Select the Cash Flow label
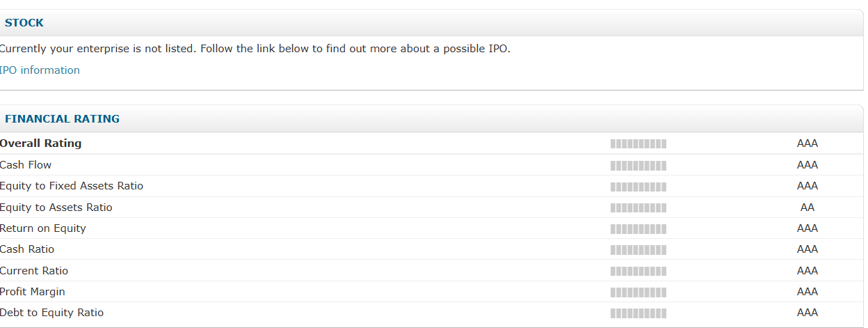Viewport: 868px width, 328px height. 26,165
